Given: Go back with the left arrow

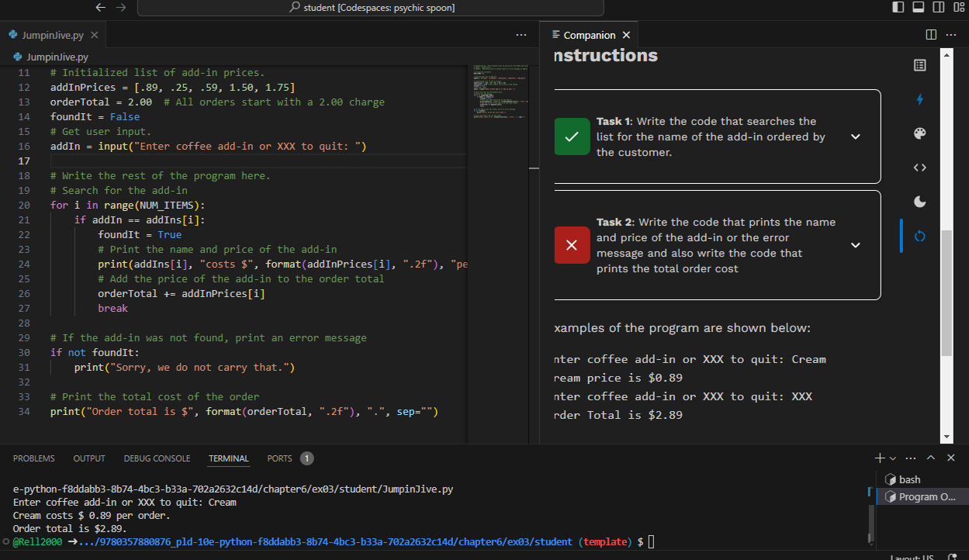Looking at the screenshot, I should click(x=100, y=7).
